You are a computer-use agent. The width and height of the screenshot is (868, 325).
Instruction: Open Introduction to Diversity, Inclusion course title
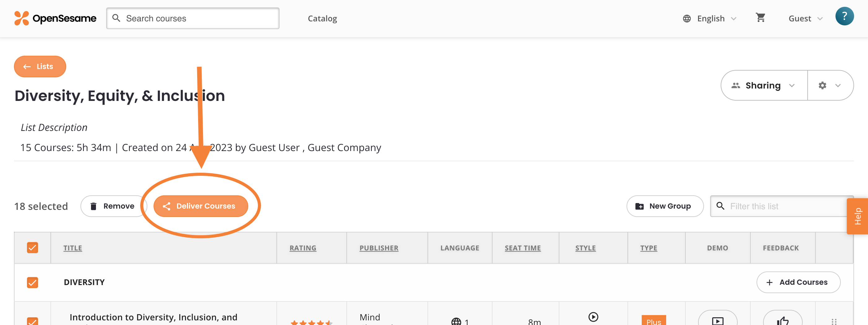[153, 317]
